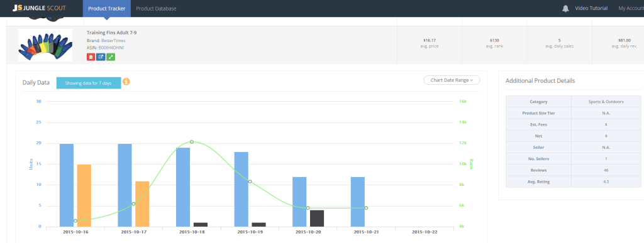The image size is (644, 243).
Task: Click the dark bar for 2015-10-20
Action: tap(317, 219)
